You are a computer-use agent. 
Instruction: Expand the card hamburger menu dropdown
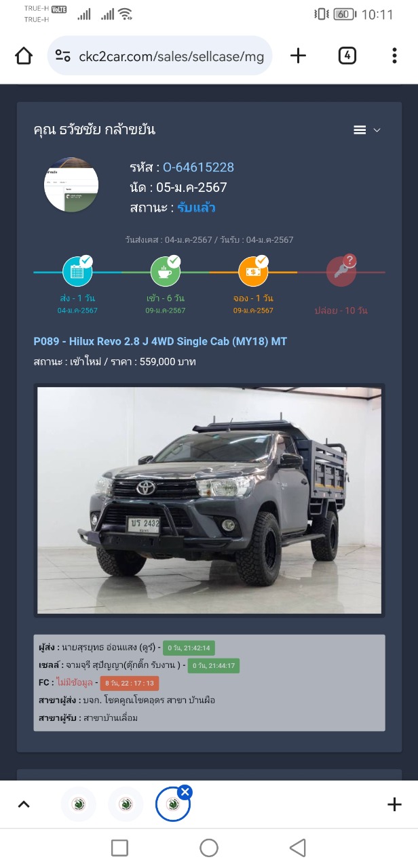(x=367, y=130)
